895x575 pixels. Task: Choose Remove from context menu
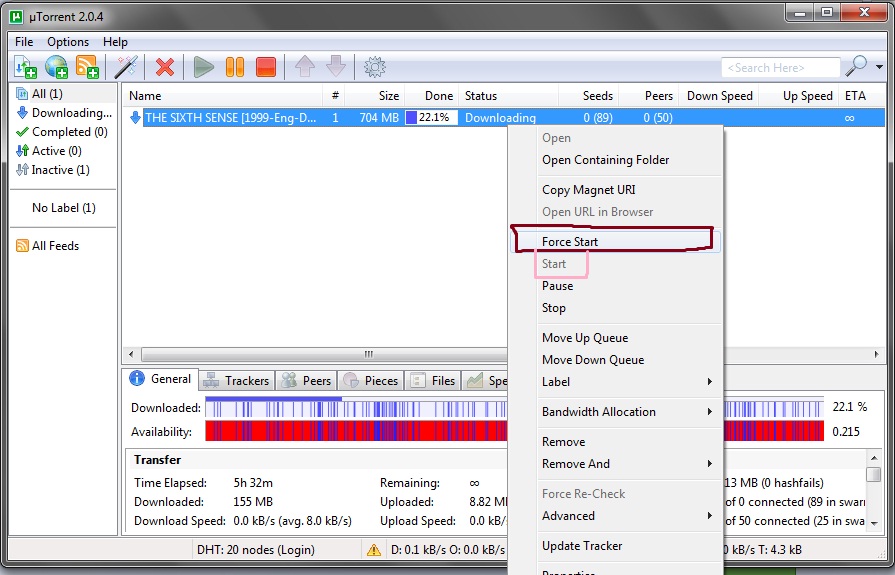[x=615, y=442]
